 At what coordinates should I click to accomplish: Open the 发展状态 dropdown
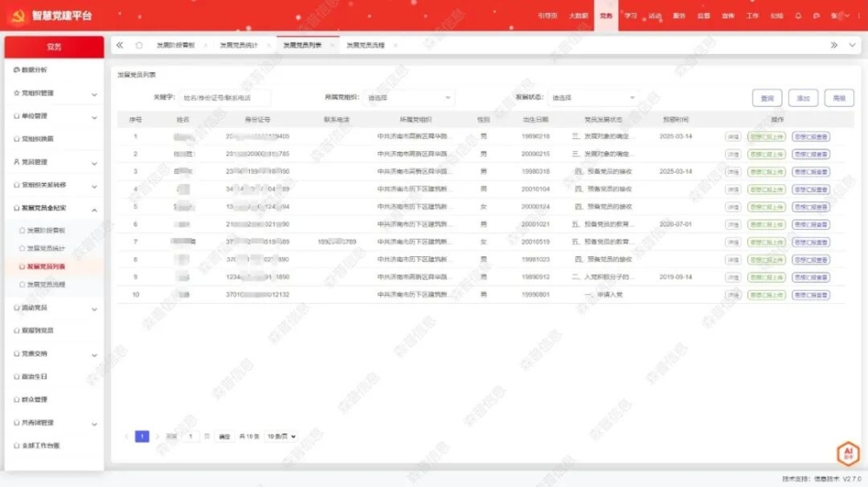593,98
